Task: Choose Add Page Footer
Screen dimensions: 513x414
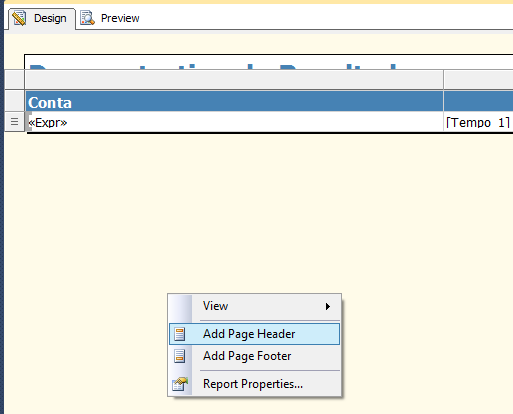Action: pyautogui.click(x=254, y=356)
